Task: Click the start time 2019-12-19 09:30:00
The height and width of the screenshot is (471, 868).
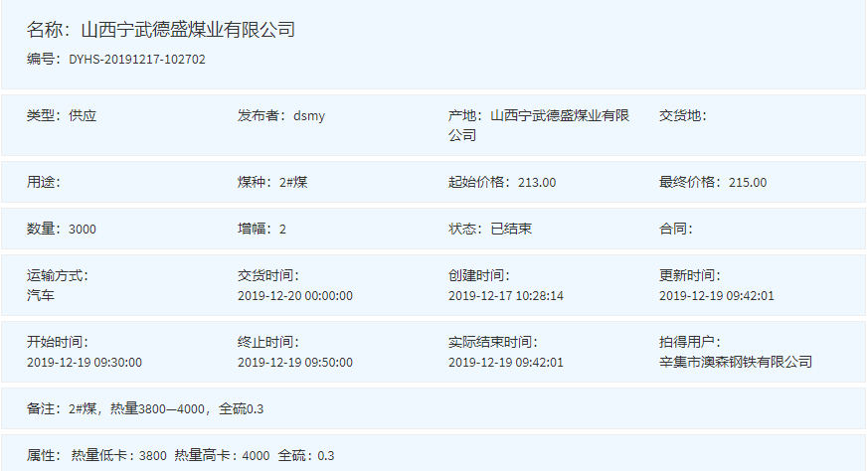Action: 85,362
